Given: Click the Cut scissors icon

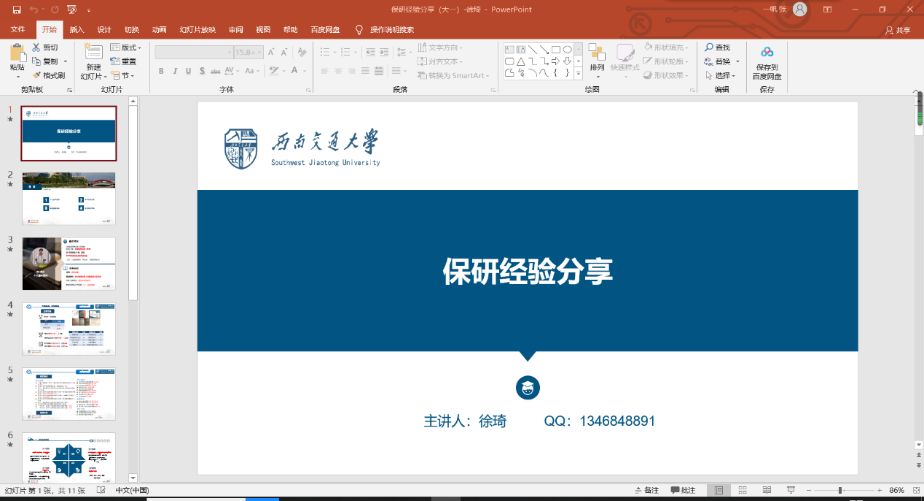Looking at the screenshot, I should 45,47.
